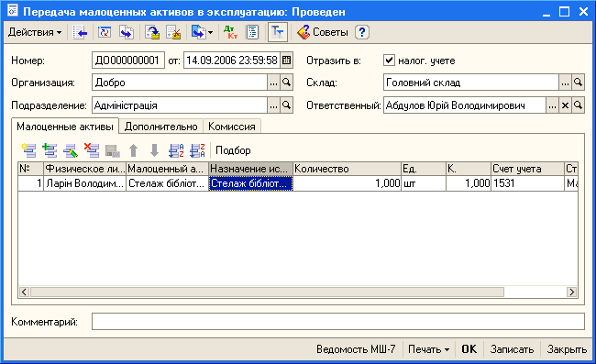Toggle the налог. учете checkbox
Image resolution: width=596 pixels, height=364 pixels.
[x=389, y=60]
